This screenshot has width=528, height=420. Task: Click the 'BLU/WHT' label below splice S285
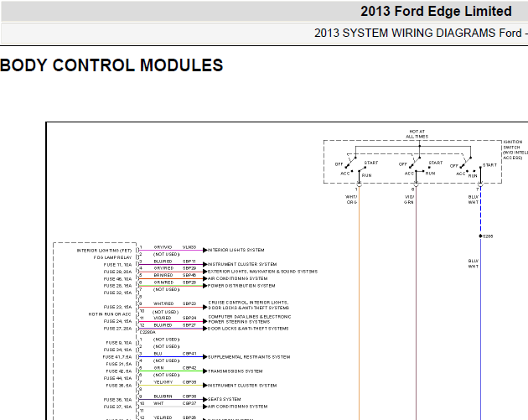474,264
